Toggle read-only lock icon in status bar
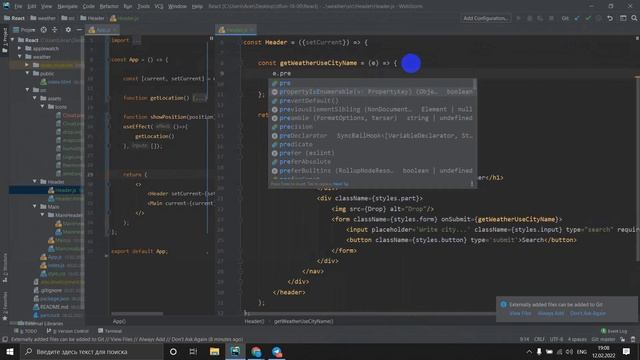640x360 pixels. 622,339
